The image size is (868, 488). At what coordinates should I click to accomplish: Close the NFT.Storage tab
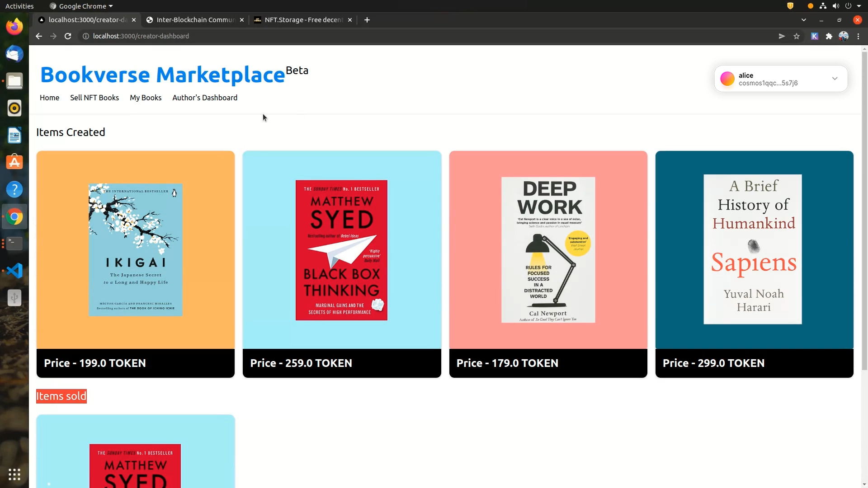[x=350, y=20]
